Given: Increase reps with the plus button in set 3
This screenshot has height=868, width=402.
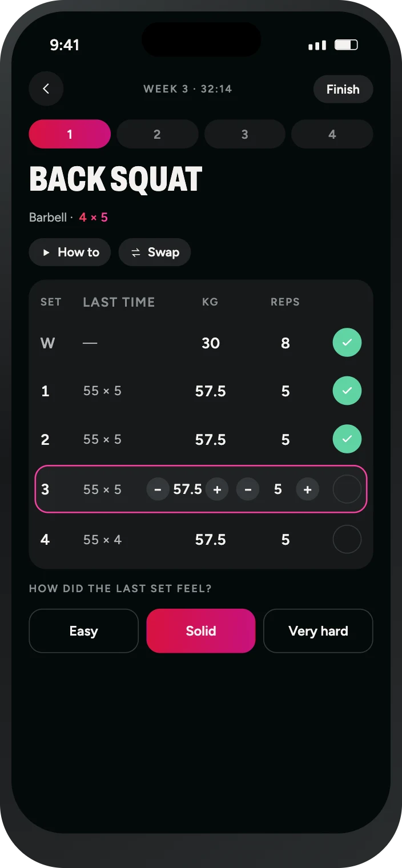Looking at the screenshot, I should 307,489.
